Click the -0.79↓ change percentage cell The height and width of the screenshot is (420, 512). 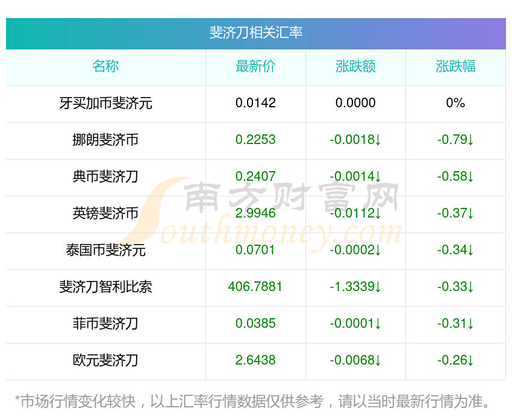click(x=455, y=140)
